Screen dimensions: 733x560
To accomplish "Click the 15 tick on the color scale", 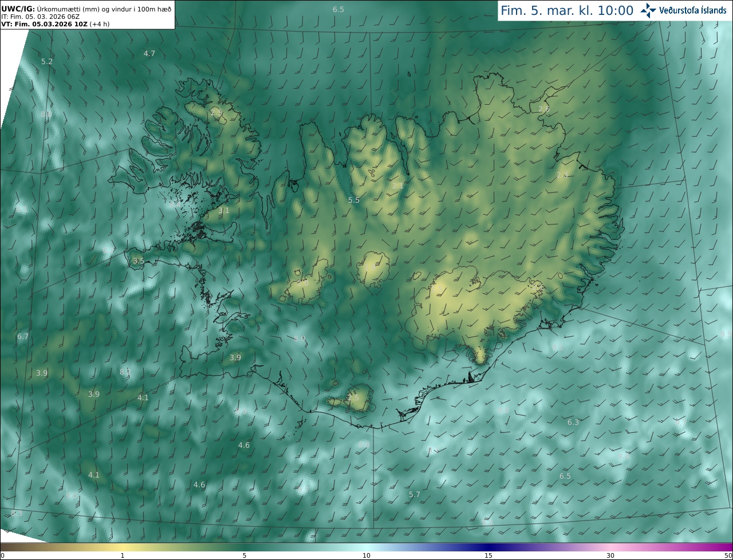I will tap(488, 555).
